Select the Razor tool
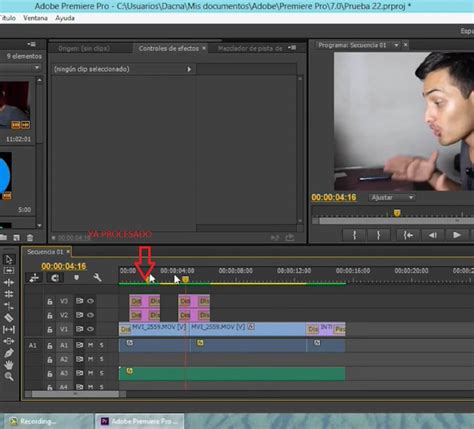 point(9,318)
